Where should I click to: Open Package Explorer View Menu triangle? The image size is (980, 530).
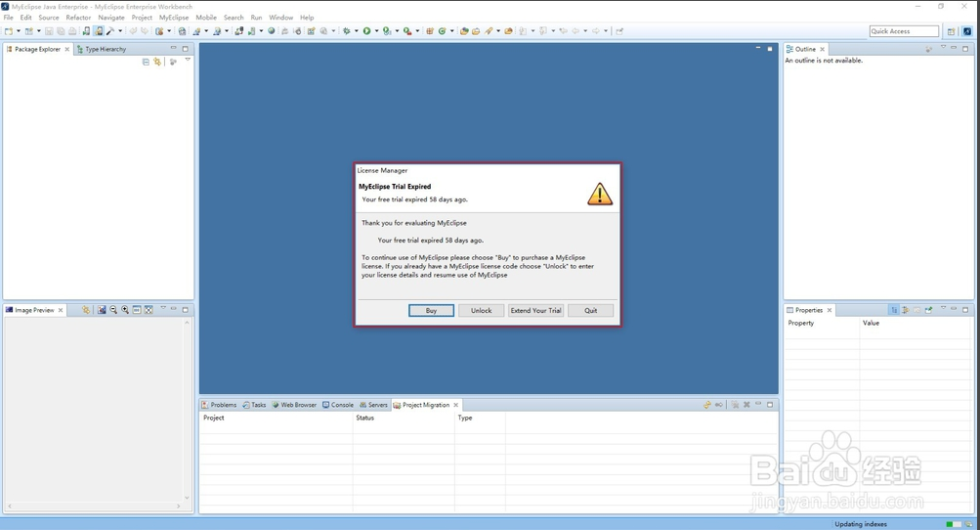pyautogui.click(x=188, y=61)
